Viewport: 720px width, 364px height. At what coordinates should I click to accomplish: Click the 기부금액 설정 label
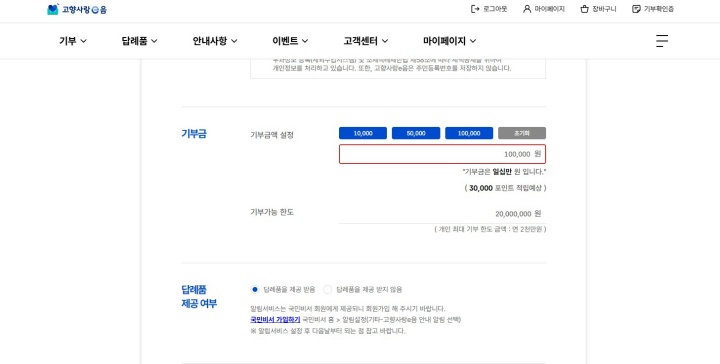pos(272,135)
